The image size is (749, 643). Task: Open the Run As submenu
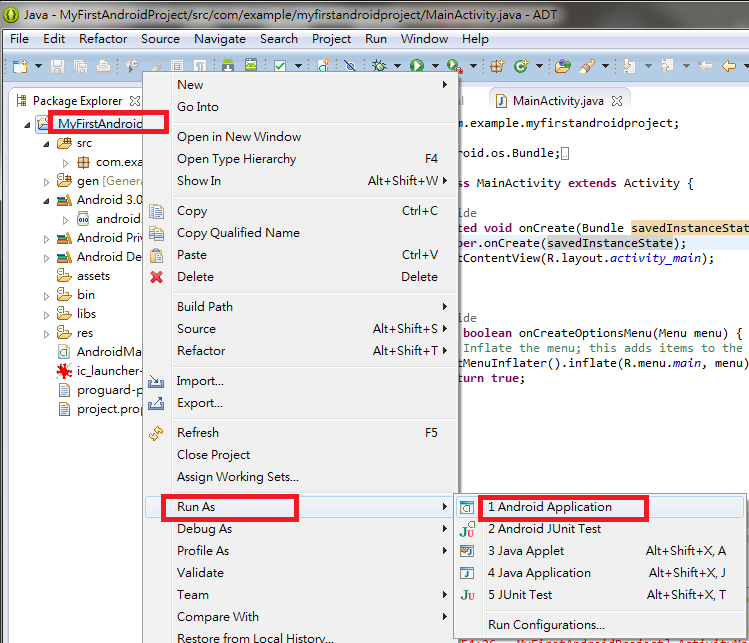click(x=301, y=507)
